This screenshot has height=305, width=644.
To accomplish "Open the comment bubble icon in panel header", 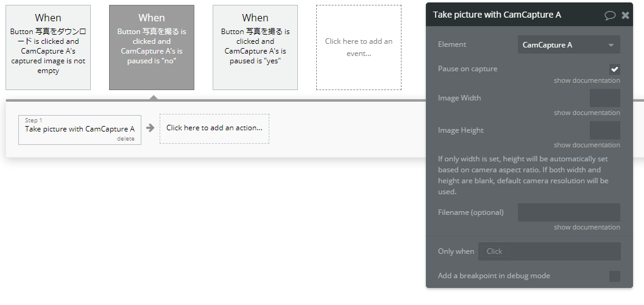I will point(610,16).
